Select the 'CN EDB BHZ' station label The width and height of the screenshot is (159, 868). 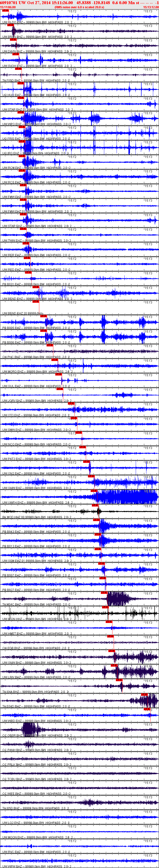click(12, 648)
